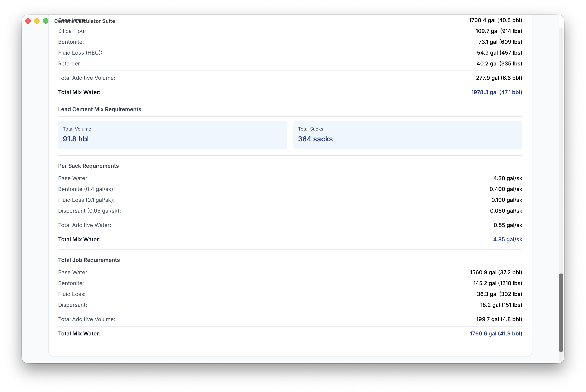Select the Total Mix Water value 1978.3 gal

tap(496, 92)
